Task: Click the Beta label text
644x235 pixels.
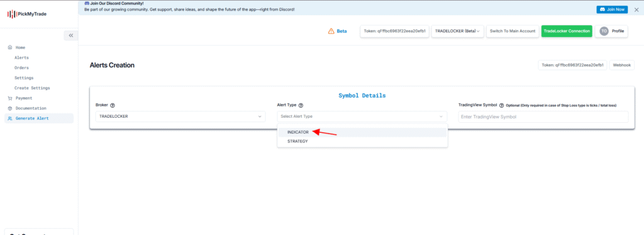Action: [341, 32]
